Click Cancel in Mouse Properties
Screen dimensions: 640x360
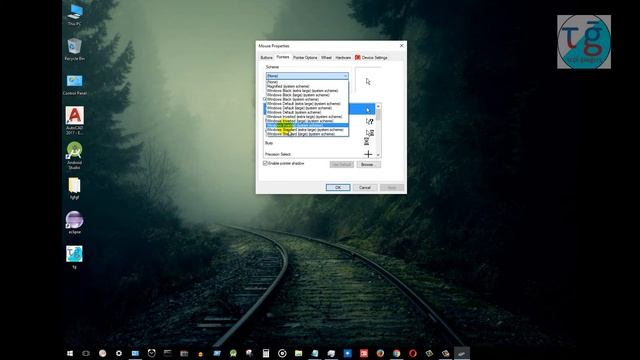point(365,187)
